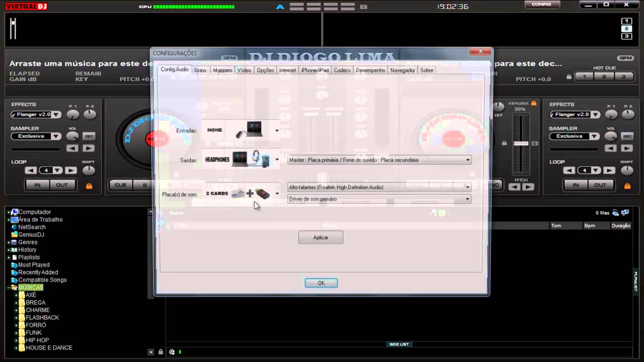
Task: Select the Codecs tab
Action: pyautogui.click(x=342, y=70)
